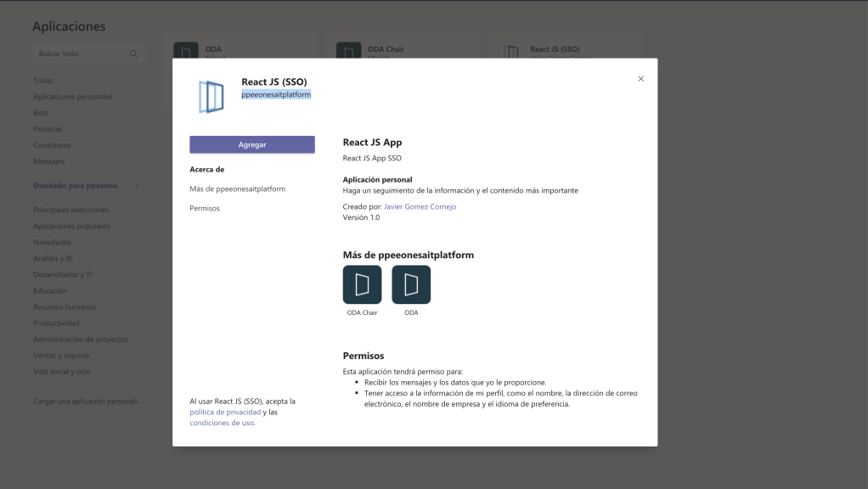
Task: Select Bots category in sidebar
Action: [x=41, y=113]
